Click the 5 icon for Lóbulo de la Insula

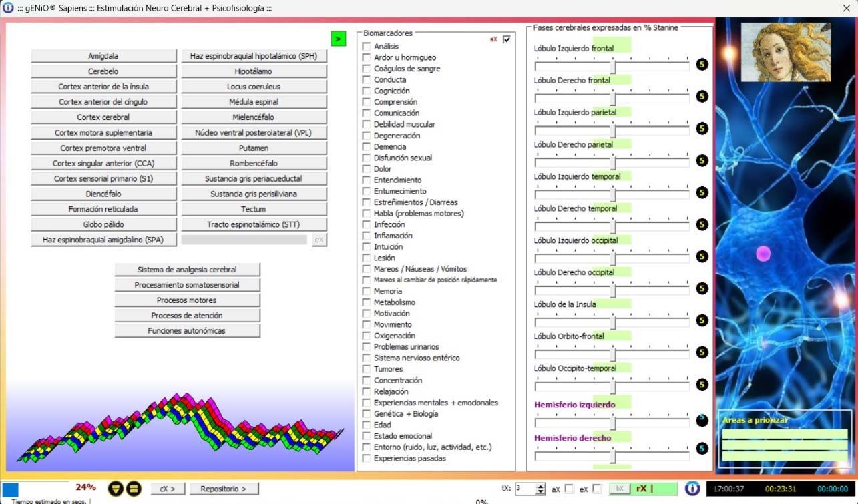click(x=702, y=320)
